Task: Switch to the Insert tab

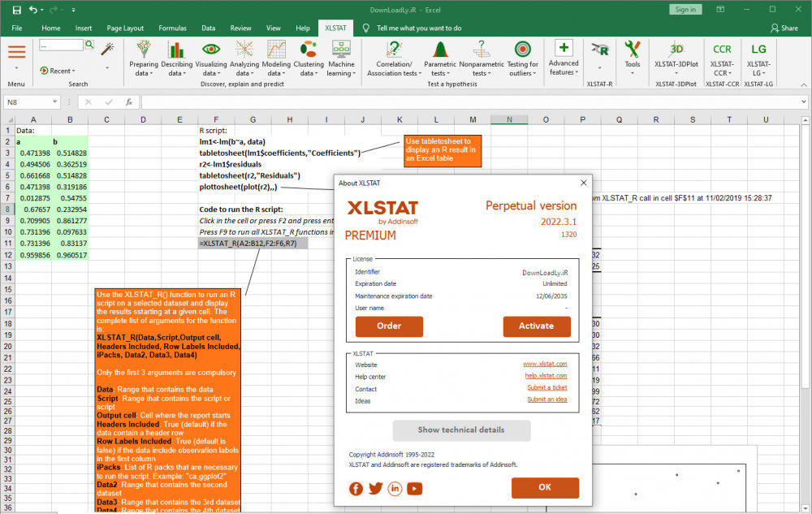Action: tap(84, 28)
